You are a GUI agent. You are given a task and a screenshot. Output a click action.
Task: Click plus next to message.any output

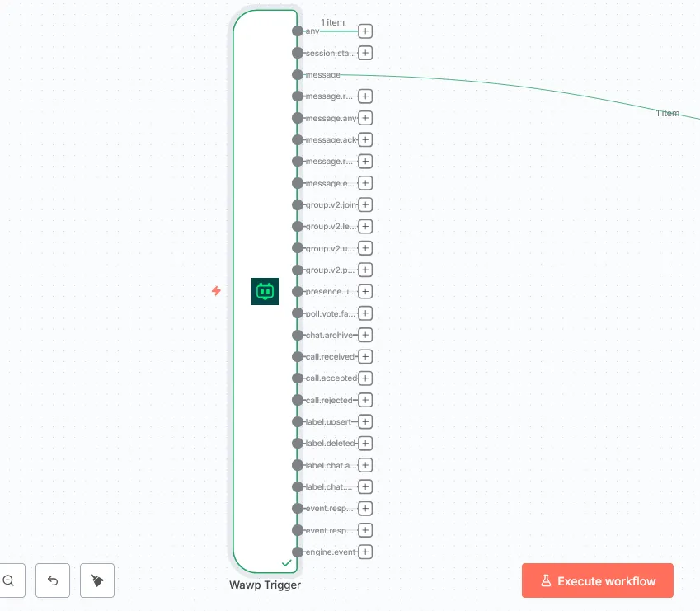click(x=365, y=118)
